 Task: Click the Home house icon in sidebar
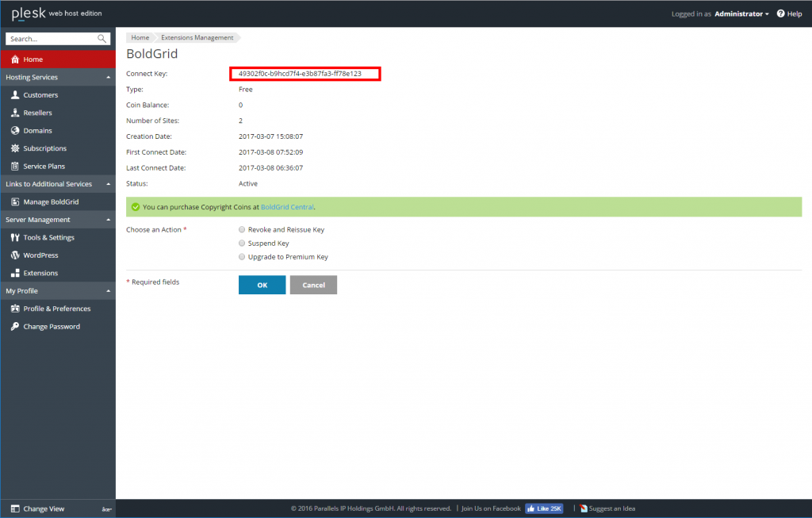(x=15, y=59)
